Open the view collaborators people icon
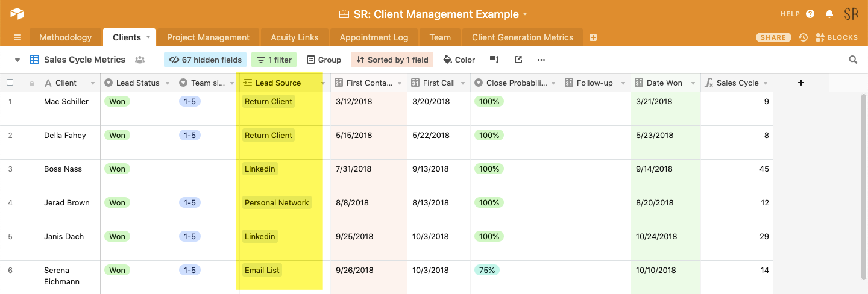The width and height of the screenshot is (868, 294). [140, 60]
